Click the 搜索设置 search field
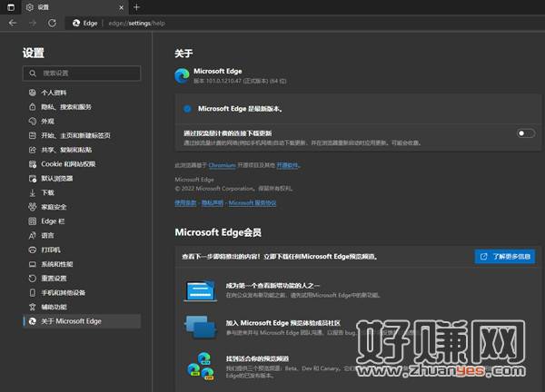This screenshot has height=392, width=545. (x=82, y=73)
